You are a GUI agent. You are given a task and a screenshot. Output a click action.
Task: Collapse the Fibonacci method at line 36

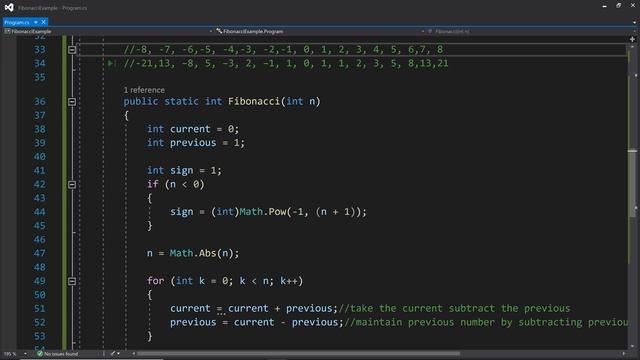(x=72, y=102)
